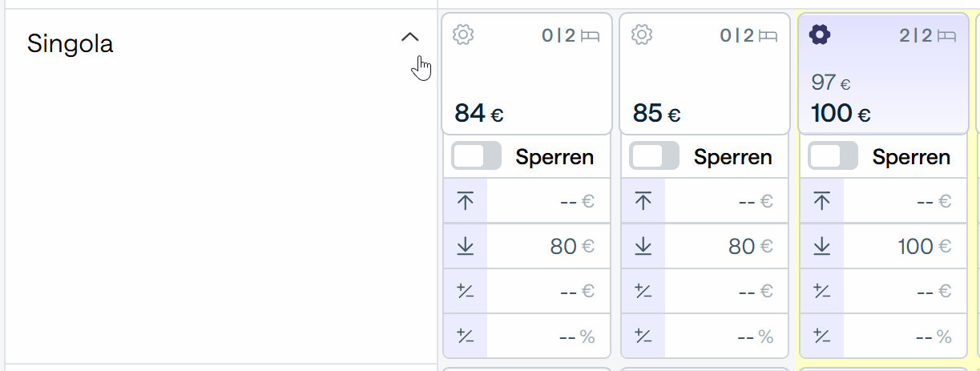This screenshot has height=371, width=980.
Task: Click the minimum price arrow icon, second column
Action: [x=643, y=247]
